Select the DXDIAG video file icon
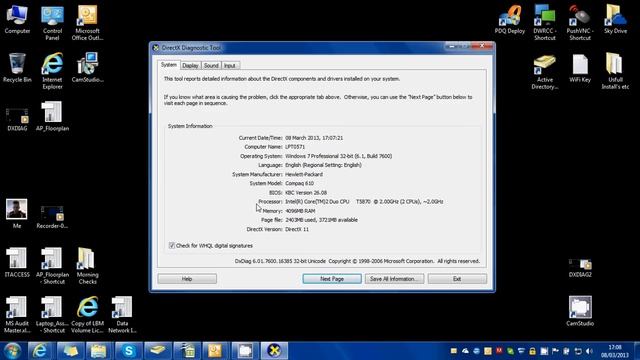Viewport: 640px width, 360px height. (x=17, y=120)
